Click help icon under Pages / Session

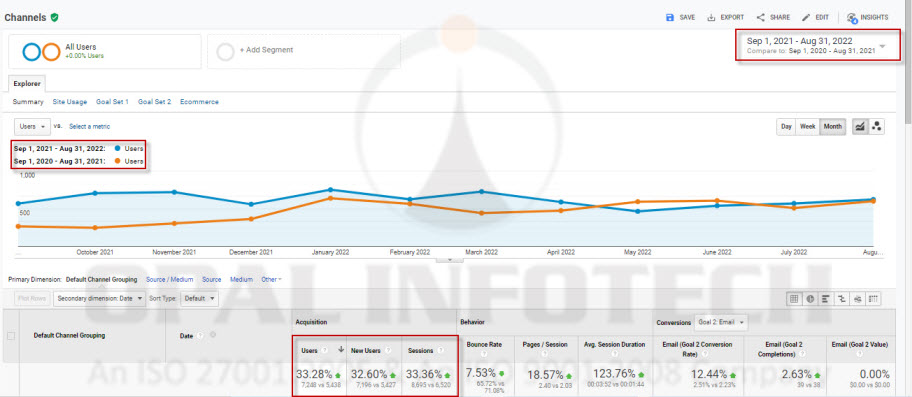[546, 354]
